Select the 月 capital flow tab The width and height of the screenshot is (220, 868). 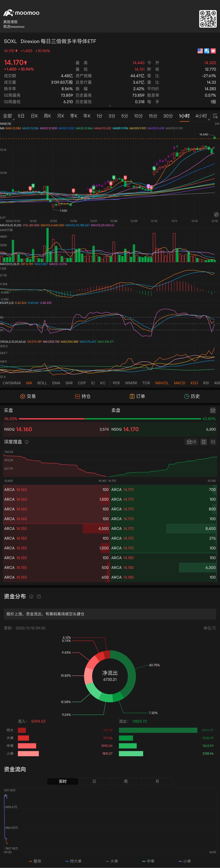[157, 781]
